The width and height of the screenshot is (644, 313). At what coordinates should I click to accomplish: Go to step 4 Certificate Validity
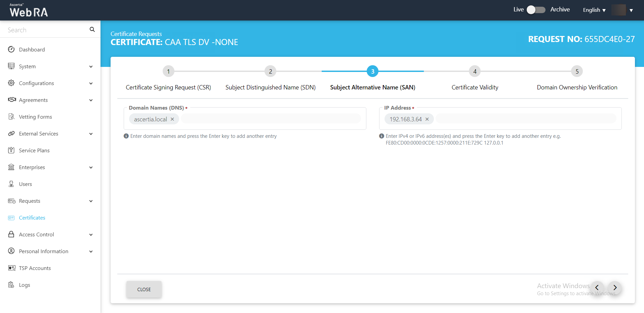click(x=475, y=71)
